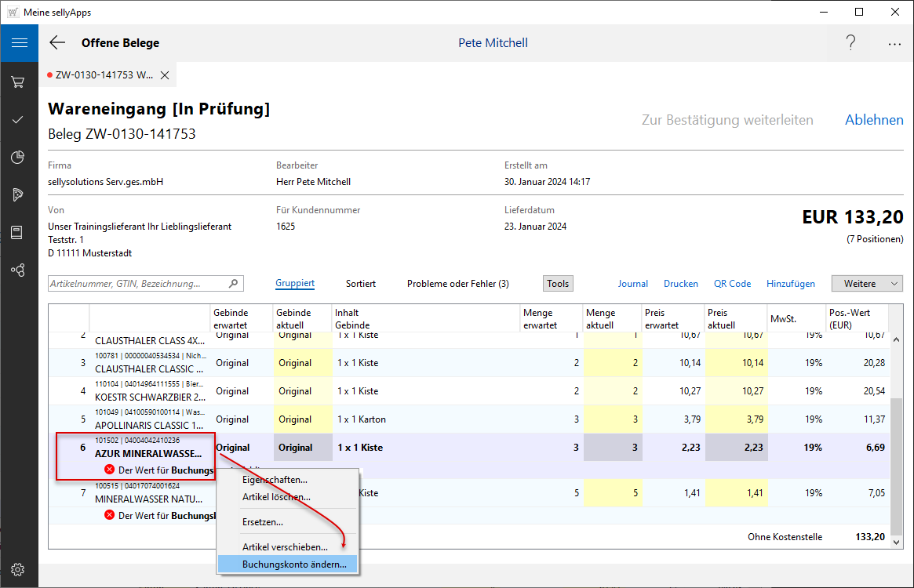Open the shopping cart sidebar icon

pos(19,82)
